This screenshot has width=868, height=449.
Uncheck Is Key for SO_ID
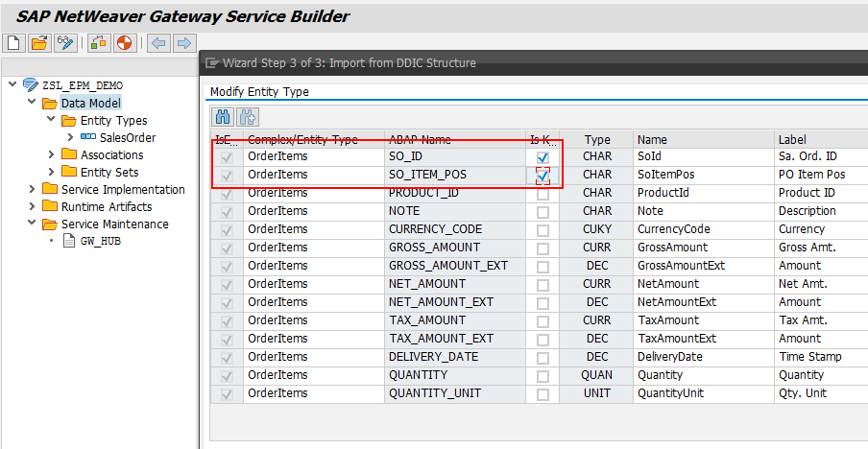(x=543, y=158)
